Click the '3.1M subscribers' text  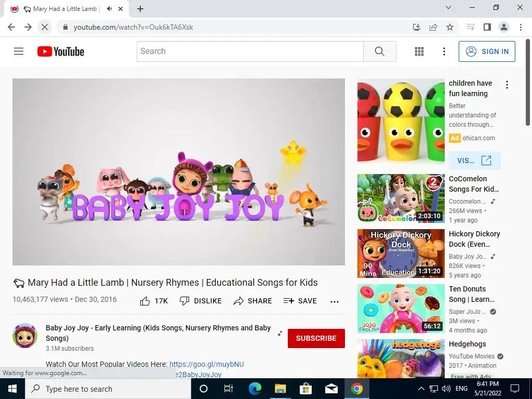coord(70,349)
